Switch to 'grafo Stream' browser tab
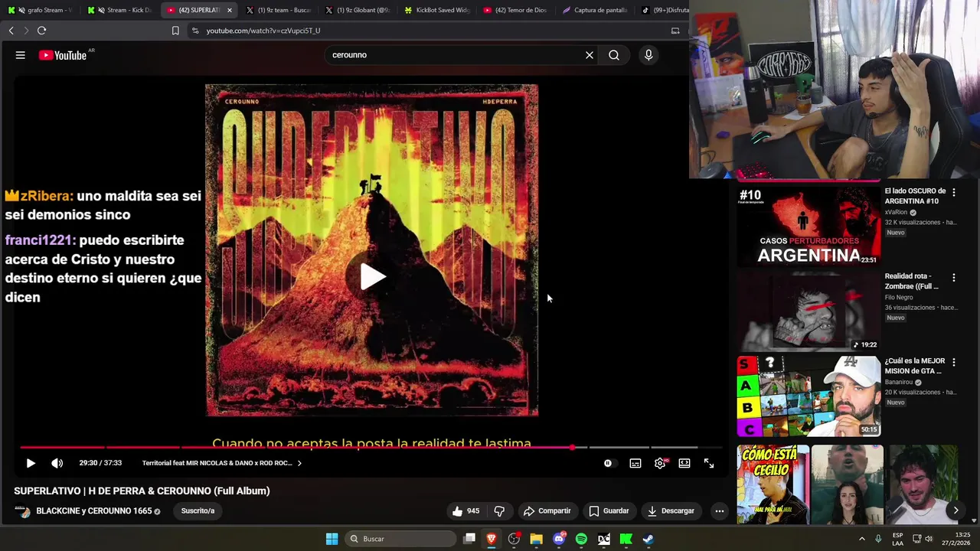 tap(40, 10)
